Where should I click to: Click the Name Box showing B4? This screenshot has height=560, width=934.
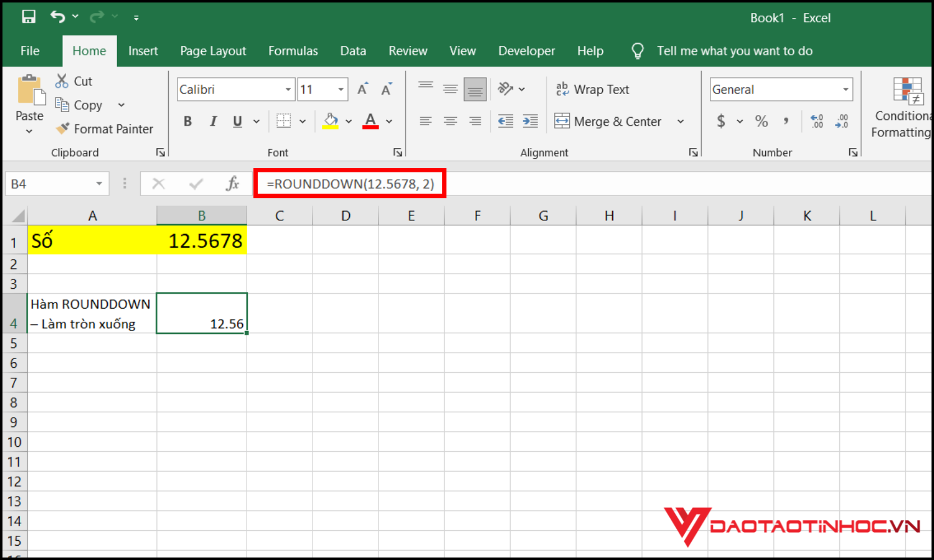[x=50, y=184]
